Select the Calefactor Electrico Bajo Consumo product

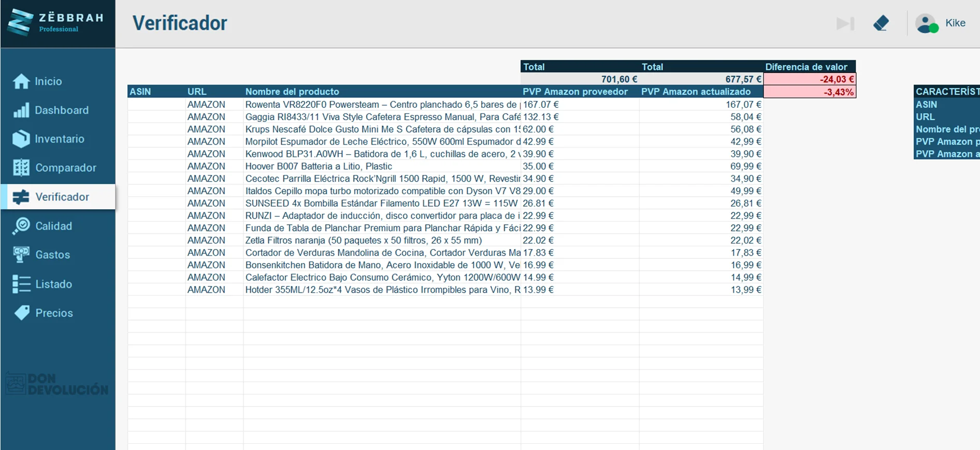point(382,278)
